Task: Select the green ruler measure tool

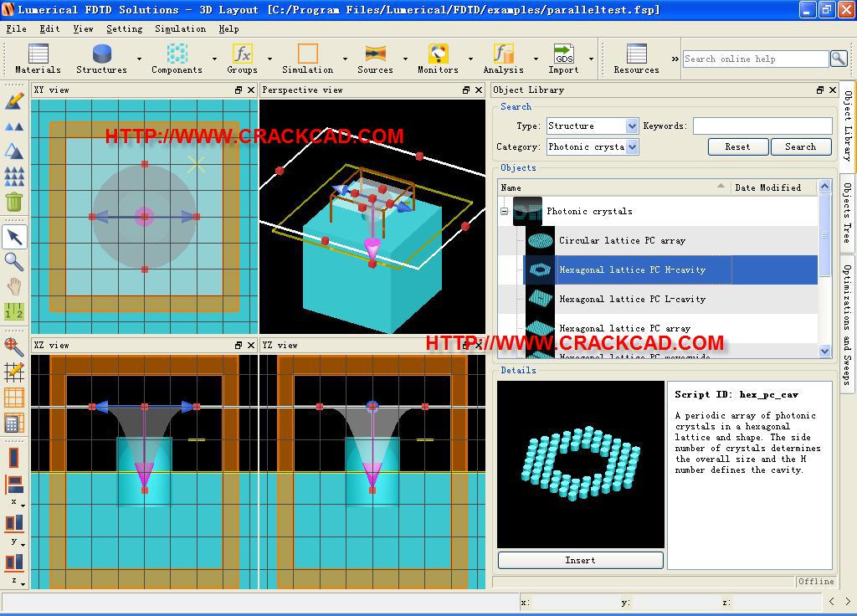Action: point(14,311)
